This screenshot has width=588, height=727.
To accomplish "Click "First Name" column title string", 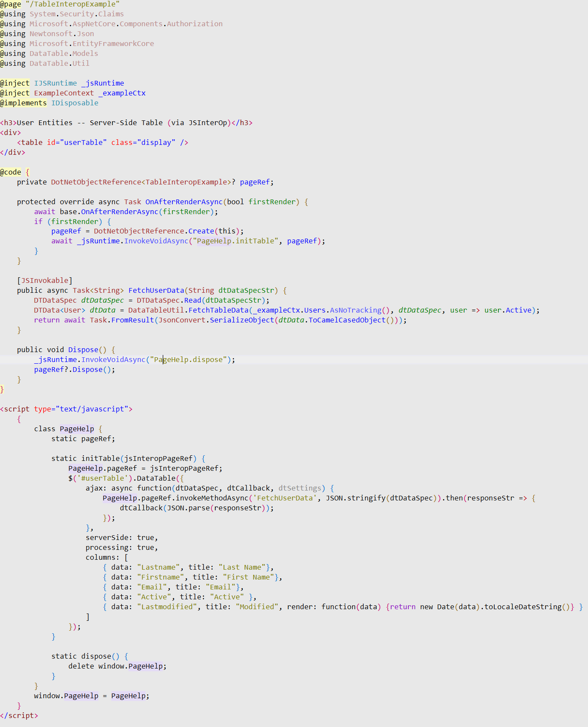I will (x=248, y=578).
